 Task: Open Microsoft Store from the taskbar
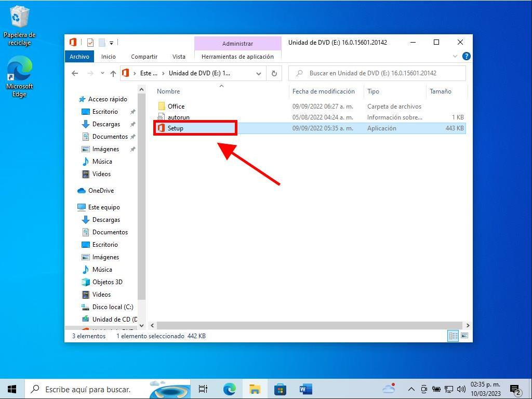[x=280, y=389]
